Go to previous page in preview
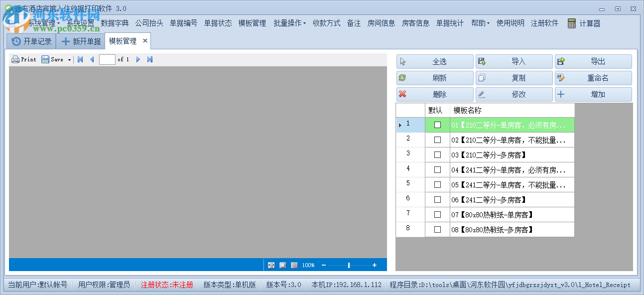The image size is (644, 295). [92, 59]
